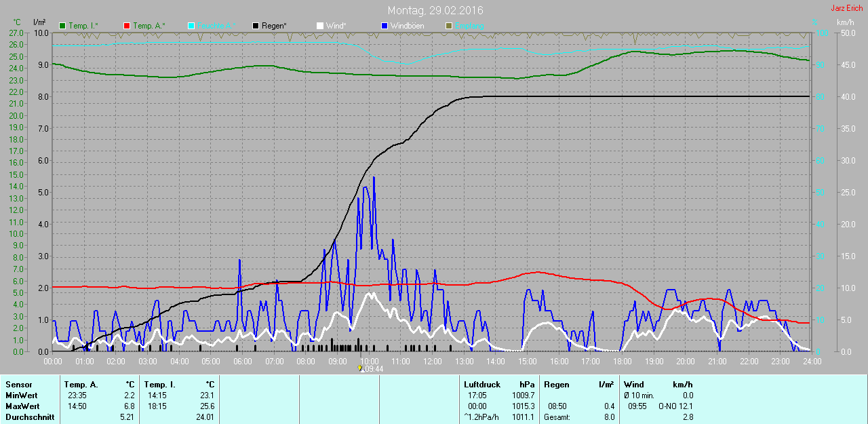Click the Temp. I. column header in table

point(160,385)
